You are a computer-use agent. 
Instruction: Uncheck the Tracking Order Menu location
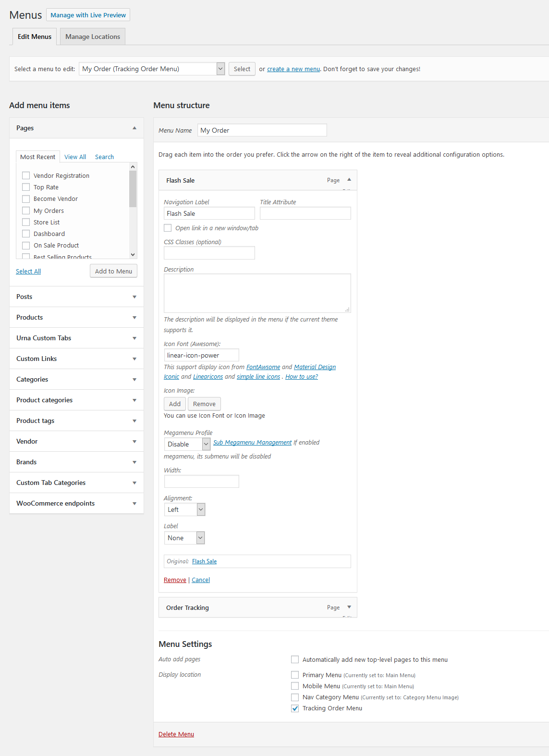[295, 708]
